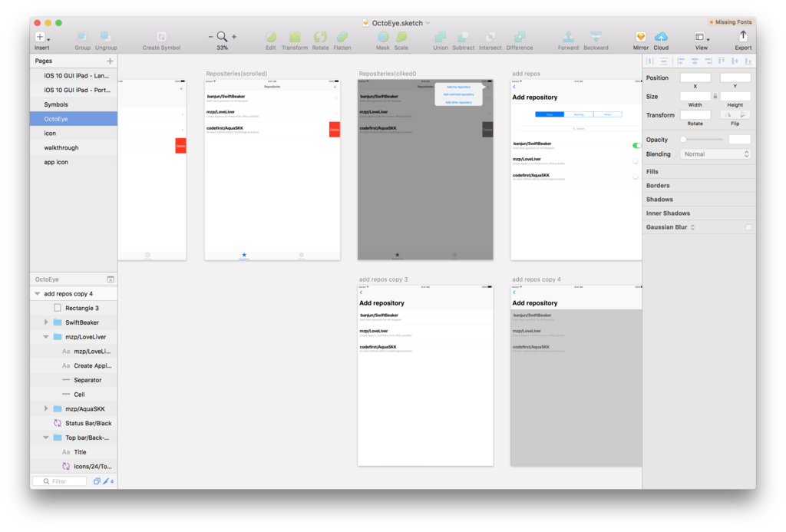Collapse the Top bar/Back group
This screenshot has width=786, height=532.
coord(45,438)
